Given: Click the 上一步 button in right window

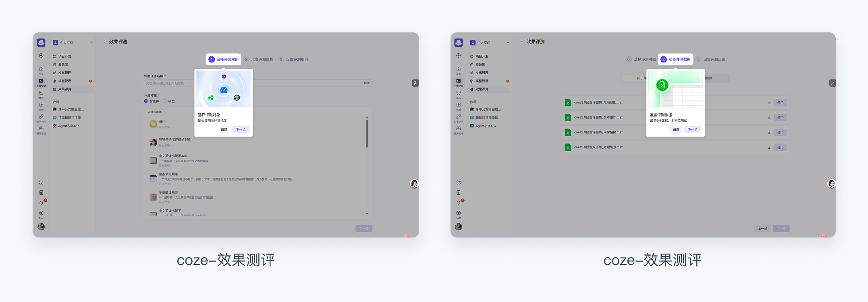Looking at the screenshot, I should [x=762, y=229].
